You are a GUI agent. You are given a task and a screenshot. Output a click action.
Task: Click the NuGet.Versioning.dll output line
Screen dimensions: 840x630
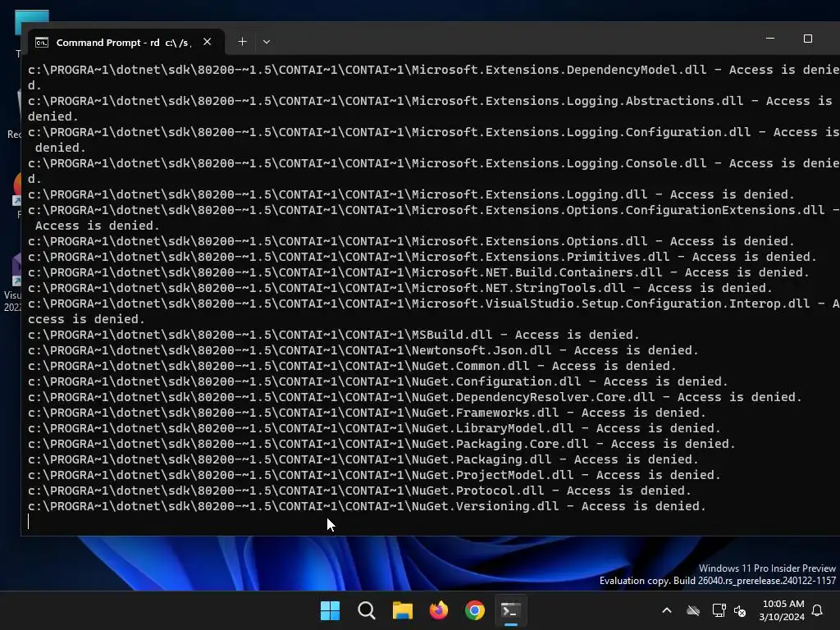[367, 505]
